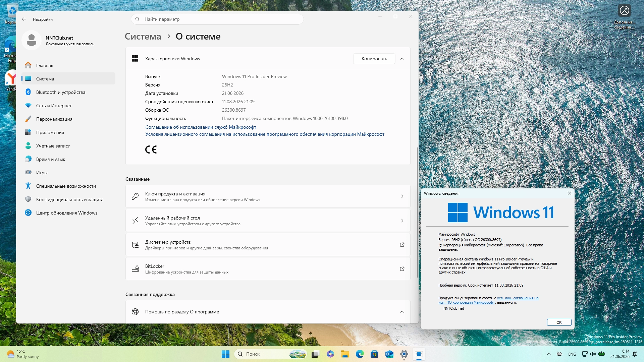
Task: Collapse Помощь по разделу О программе
Action: pos(402,312)
